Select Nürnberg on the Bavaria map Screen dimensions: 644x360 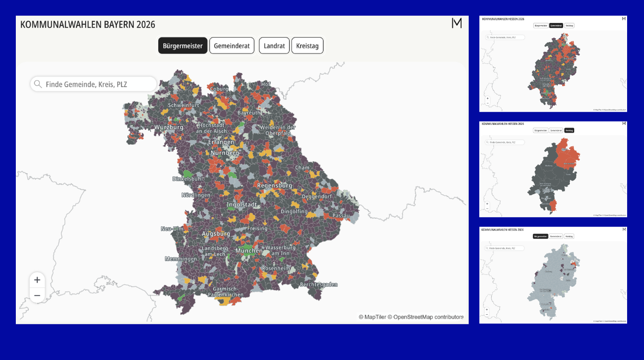click(x=224, y=153)
